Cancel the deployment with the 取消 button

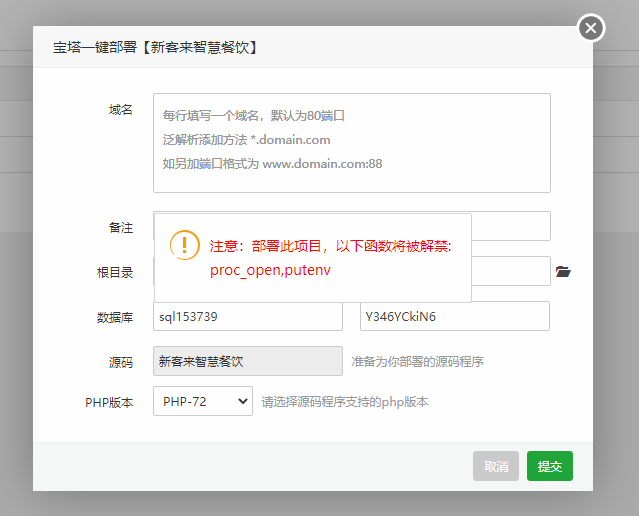(x=496, y=466)
